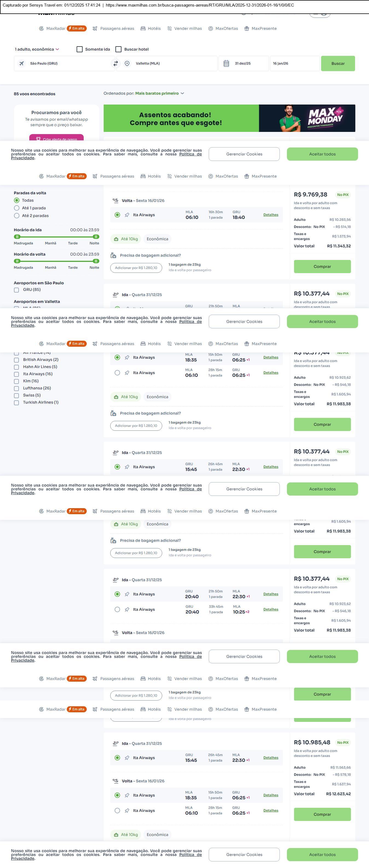
Task: Click the airplane icon in São Paulo field
Action: (22, 63)
